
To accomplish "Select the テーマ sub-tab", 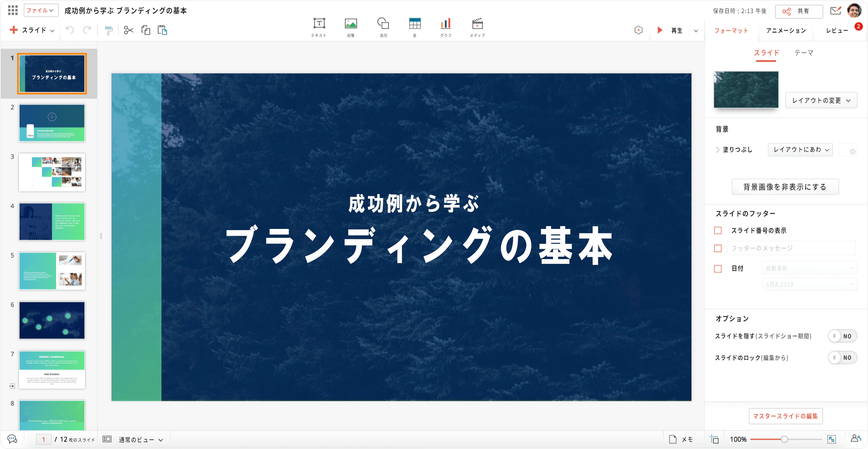I will (804, 53).
